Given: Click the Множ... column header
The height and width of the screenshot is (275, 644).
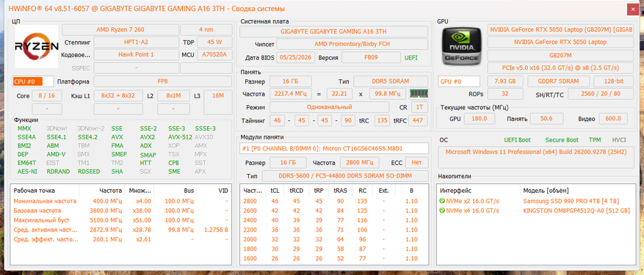Looking at the screenshot, I should (140, 191).
